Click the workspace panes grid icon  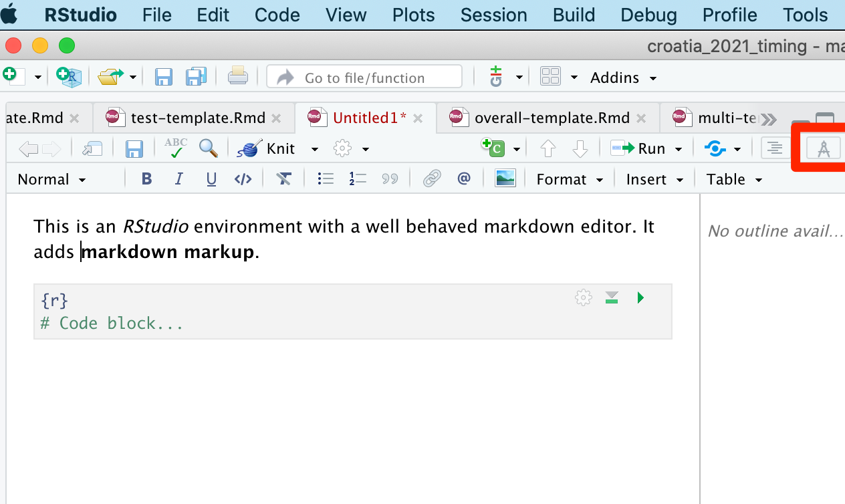coord(550,76)
